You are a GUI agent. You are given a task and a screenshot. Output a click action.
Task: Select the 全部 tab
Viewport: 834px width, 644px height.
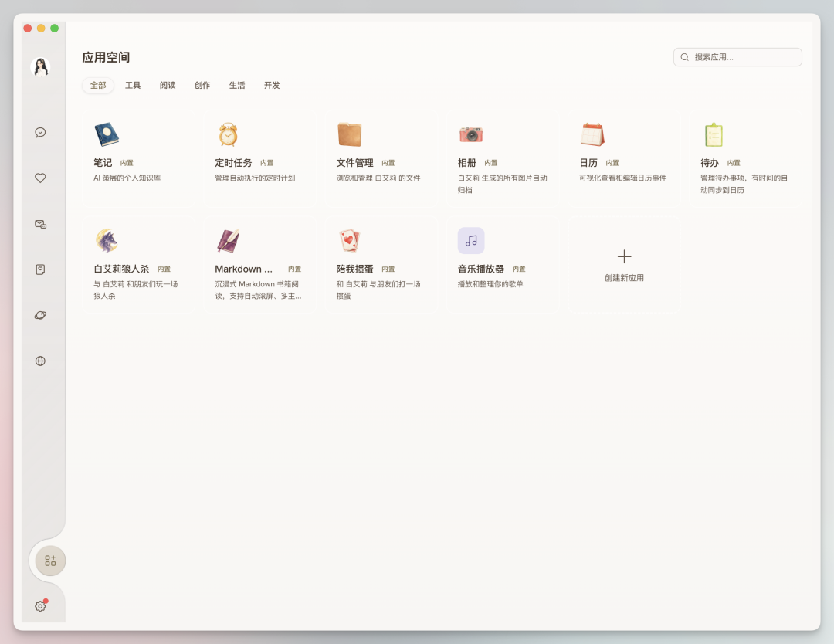[98, 85]
